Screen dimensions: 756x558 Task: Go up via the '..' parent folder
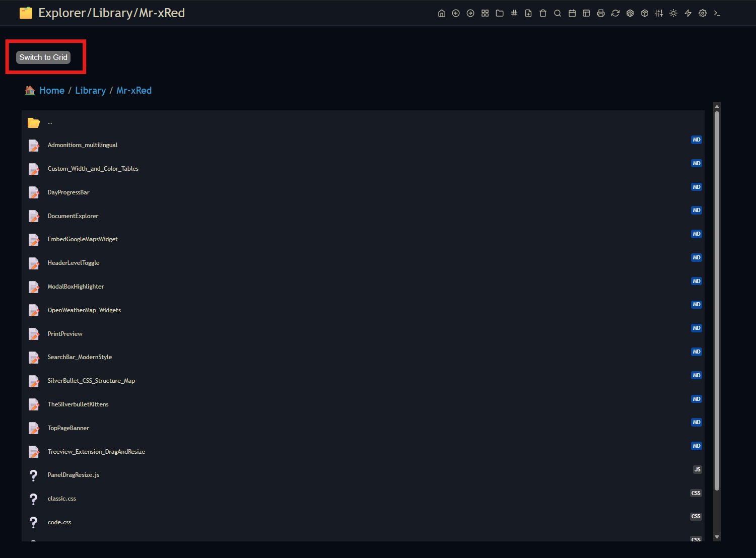[50, 122]
